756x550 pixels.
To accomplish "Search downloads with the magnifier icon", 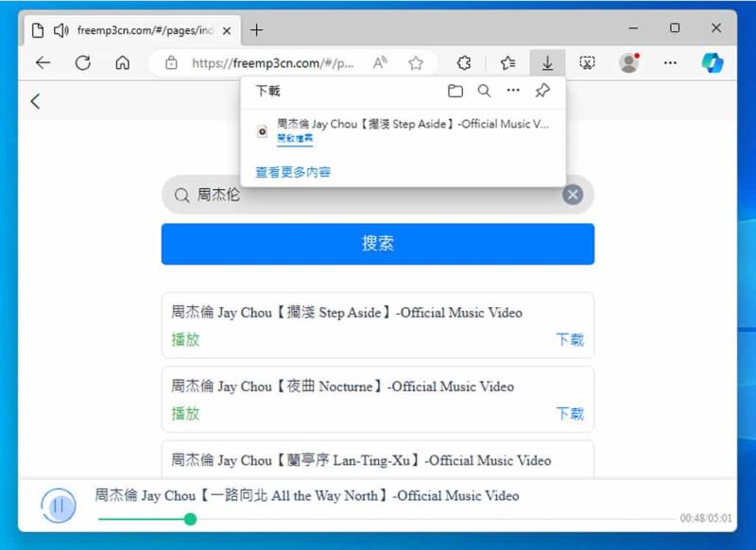I will coord(484,91).
